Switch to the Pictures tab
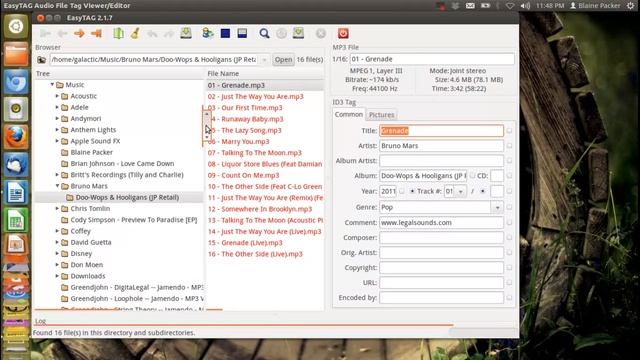Viewport: 640px width, 360px height. 382,115
